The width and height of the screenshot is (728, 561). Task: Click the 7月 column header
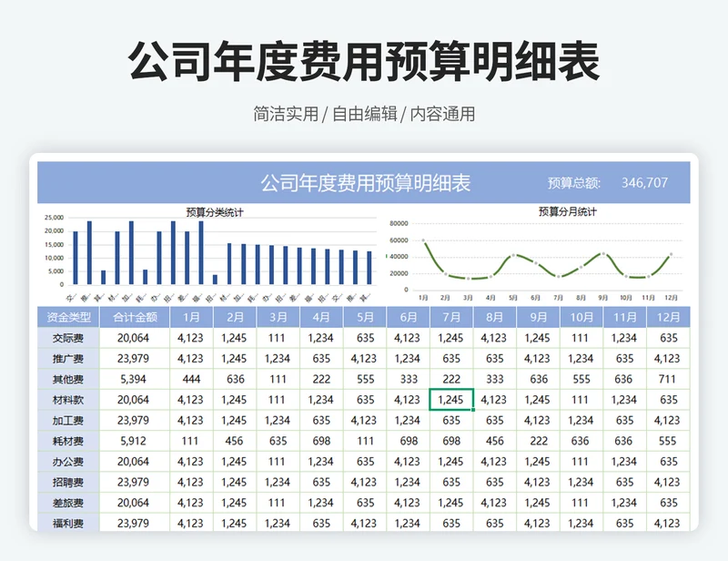click(x=451, y=318)
